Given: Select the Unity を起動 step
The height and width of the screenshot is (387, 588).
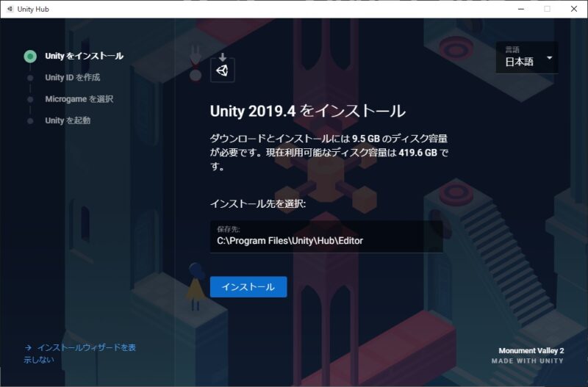Looking at the screenshot, I should tap(68, 120).
